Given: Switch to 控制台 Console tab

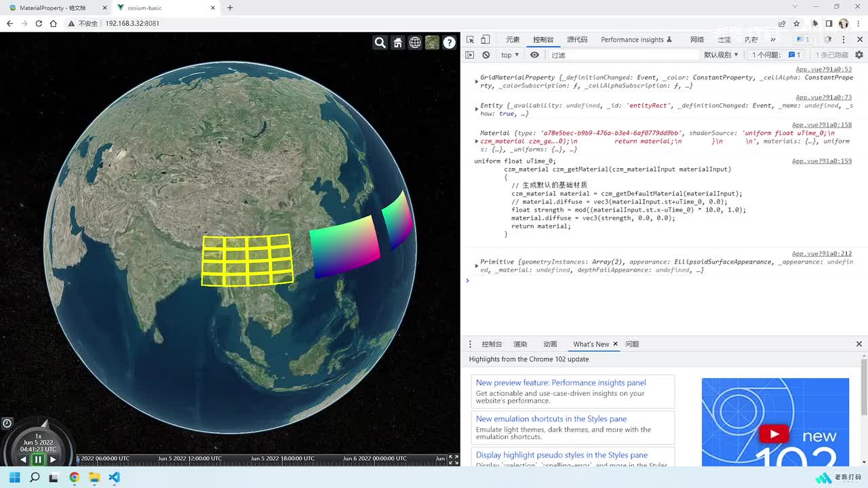Looking at the screenshot, I should pyautogui.click(x=543, y=39).
